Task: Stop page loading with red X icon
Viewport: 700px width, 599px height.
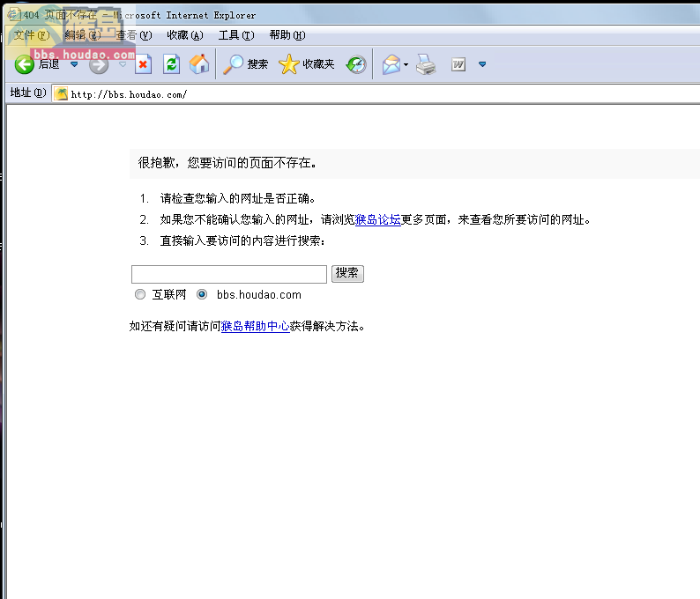Action: click(144, 64)
